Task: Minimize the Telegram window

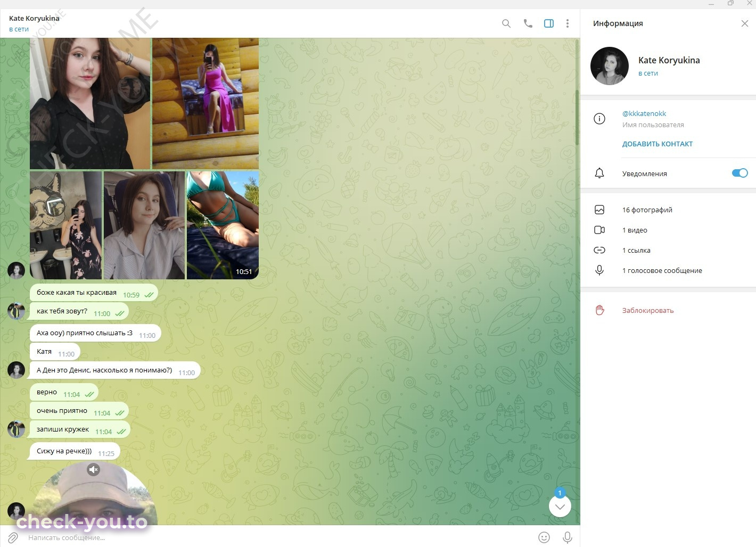Action: [x=712, y=4]
